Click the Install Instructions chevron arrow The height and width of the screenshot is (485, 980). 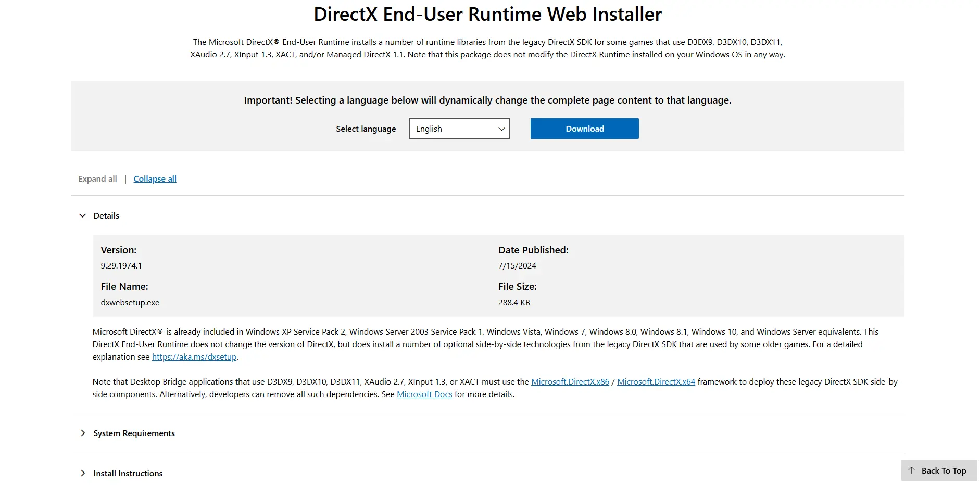click(82, 473)
